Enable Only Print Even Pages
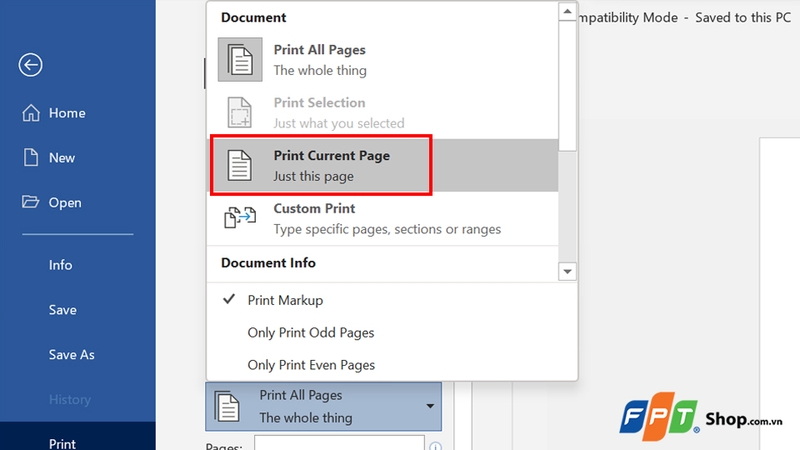Screen dimensions: 800x450 pyautogui.click(x=392, y=365)
